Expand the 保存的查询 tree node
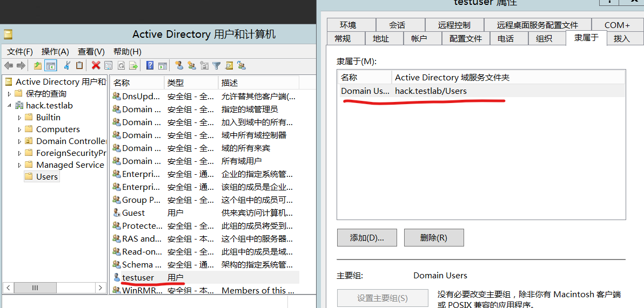The width and height of the screenshot is (644, 308). (9, 94)
